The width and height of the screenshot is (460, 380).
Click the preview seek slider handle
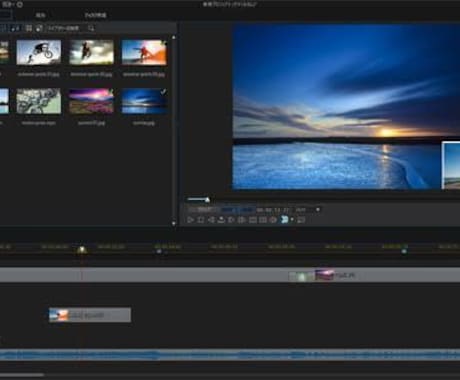(207, 200)
